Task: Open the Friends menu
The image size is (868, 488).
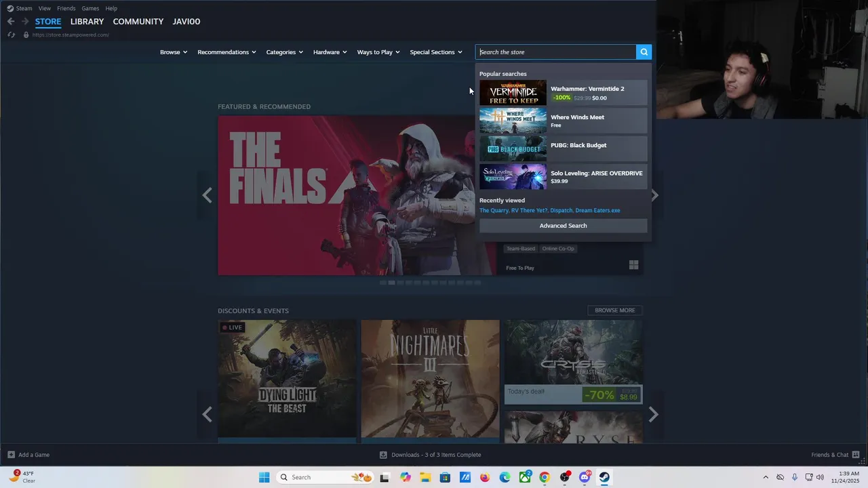Action: tap(66, 8)
